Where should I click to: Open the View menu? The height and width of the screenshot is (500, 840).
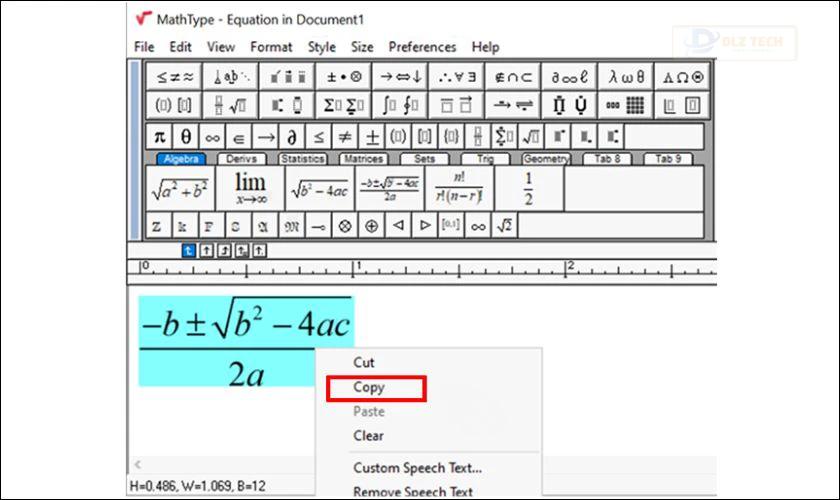221,47
